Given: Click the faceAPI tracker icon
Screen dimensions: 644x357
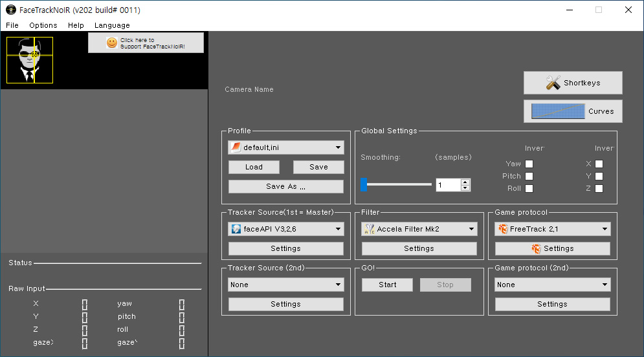Looking at the screenshot, I should 236,229.
